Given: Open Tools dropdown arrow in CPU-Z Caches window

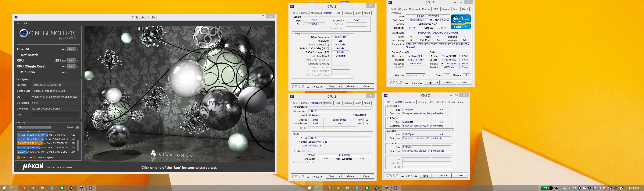Looking at the screenshot, I should coord(433,176).
